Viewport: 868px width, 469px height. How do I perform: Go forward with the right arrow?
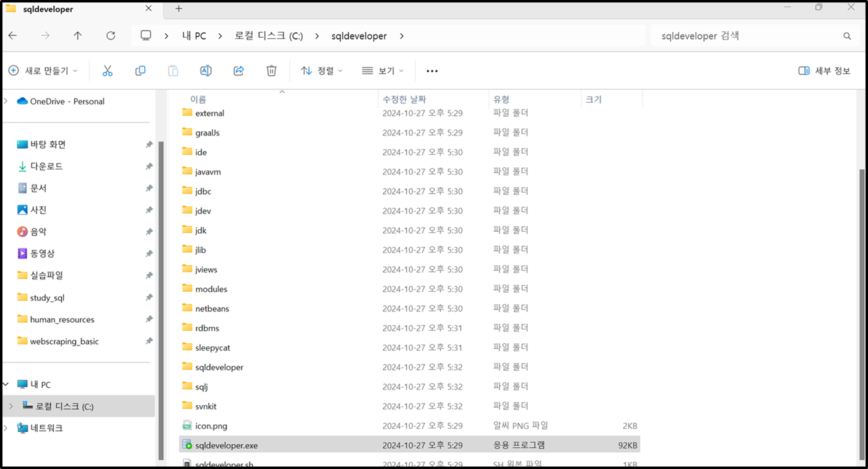click(45, 36)
